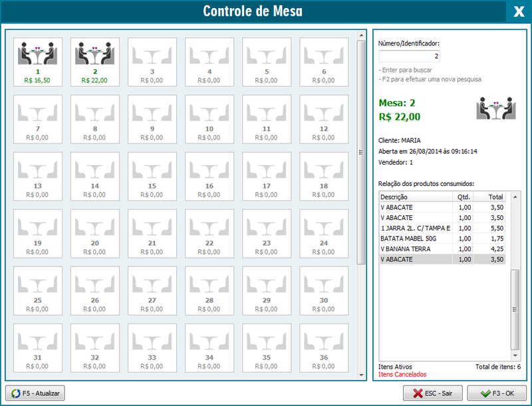Choose table 19 icon
Screen dimensions: 532x406
point(38,233)
